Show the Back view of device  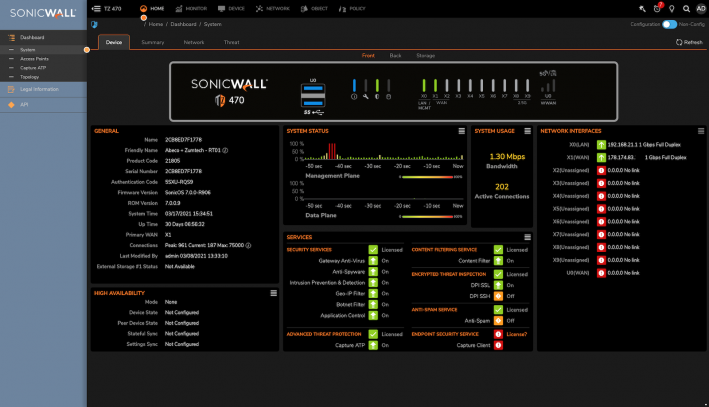pos(396,56)
